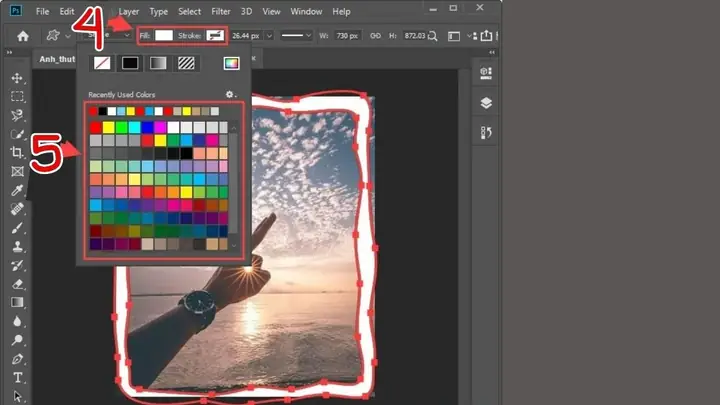
Task: Set fill type to Solid Color
Action: pos(130,63)
